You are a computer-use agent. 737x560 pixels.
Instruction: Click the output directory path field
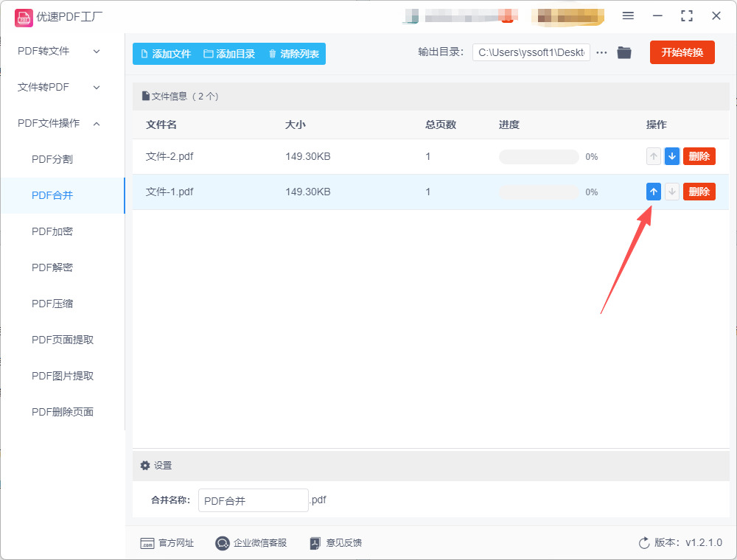coord(531,52)
